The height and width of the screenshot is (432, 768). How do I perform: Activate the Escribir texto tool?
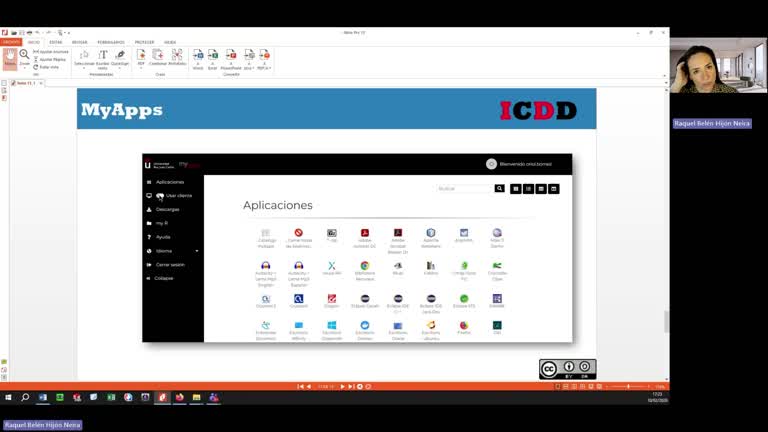102,59
